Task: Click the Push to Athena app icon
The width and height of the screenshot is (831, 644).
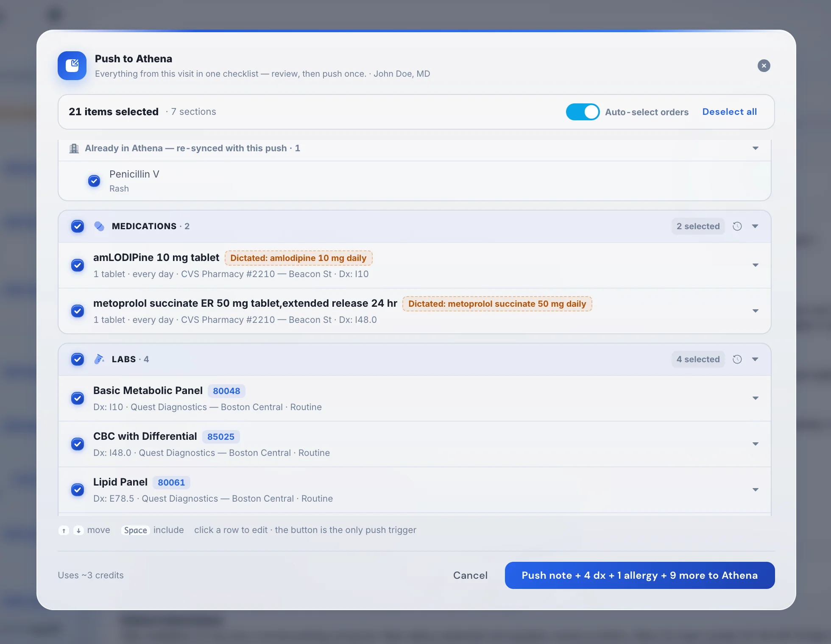Action: coord(72,66)
